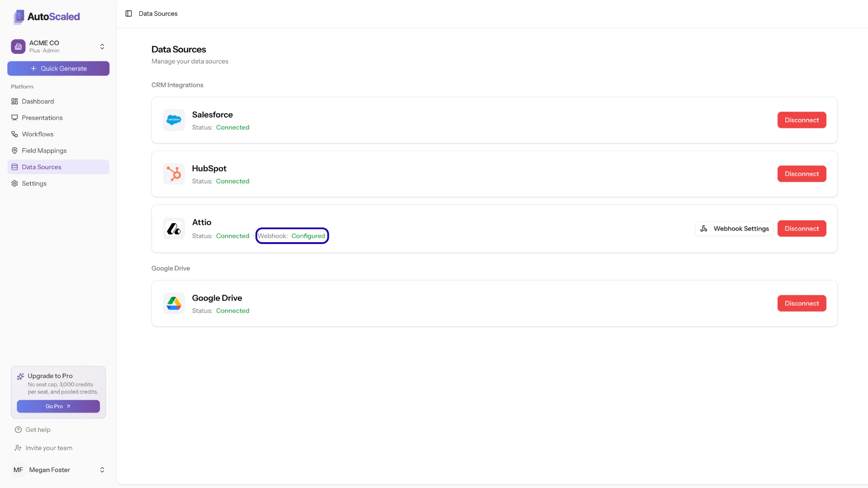Expand the ACME CO workspace switcher

point(58,46)
